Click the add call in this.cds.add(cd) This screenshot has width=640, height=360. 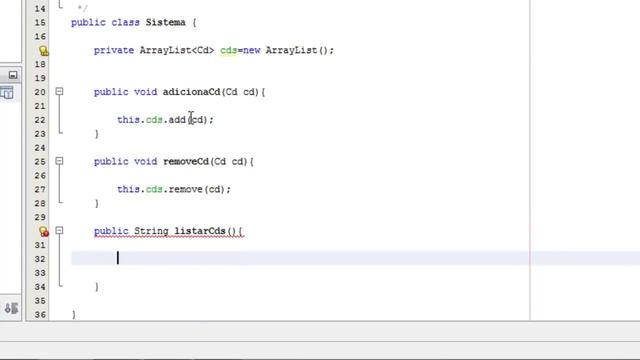point(177,120)
